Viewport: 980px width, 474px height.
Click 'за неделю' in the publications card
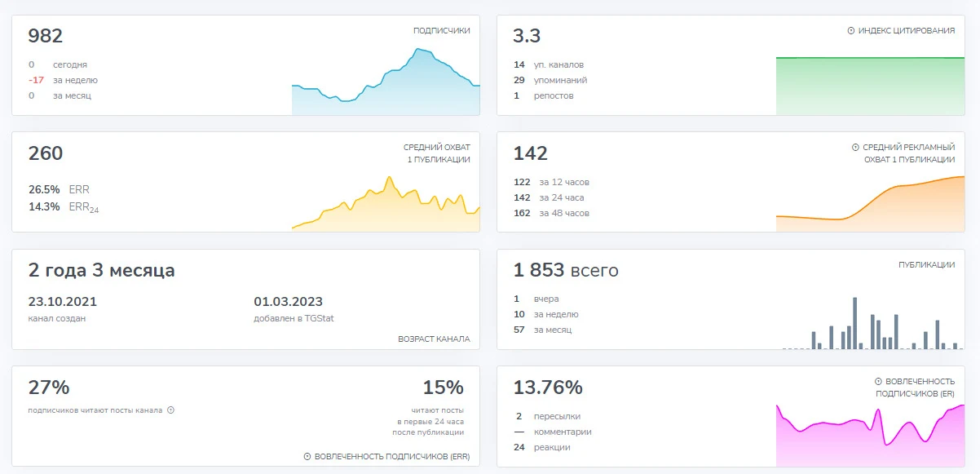[556, 314]
